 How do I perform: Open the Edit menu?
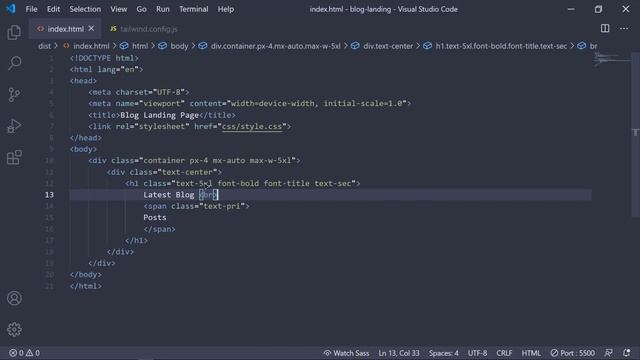pos(53,9)
